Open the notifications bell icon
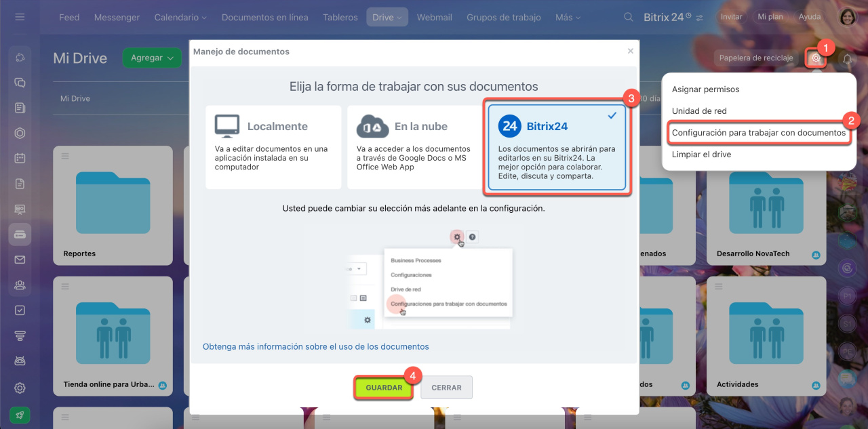Screen dimensions: 868x429 click(847, 59)
